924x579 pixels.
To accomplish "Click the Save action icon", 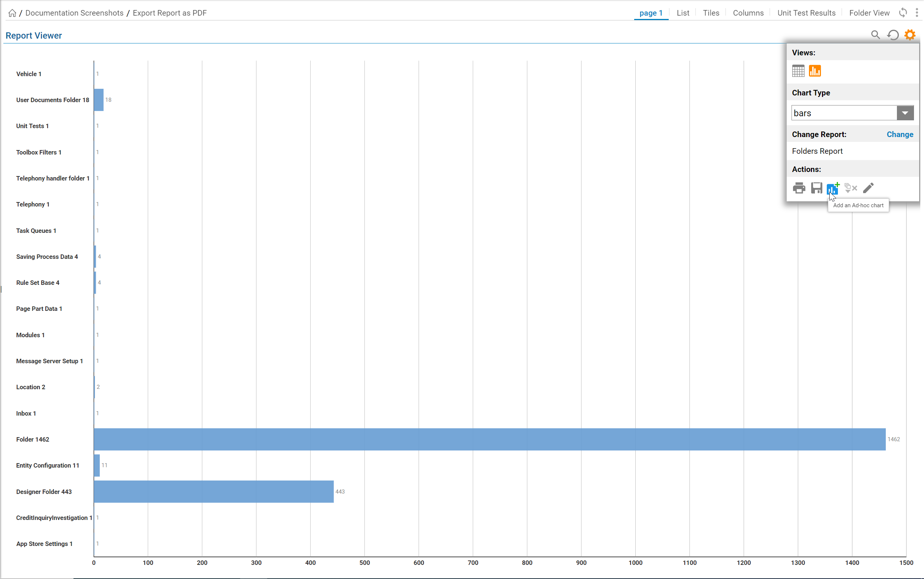I will click(816, 188).
